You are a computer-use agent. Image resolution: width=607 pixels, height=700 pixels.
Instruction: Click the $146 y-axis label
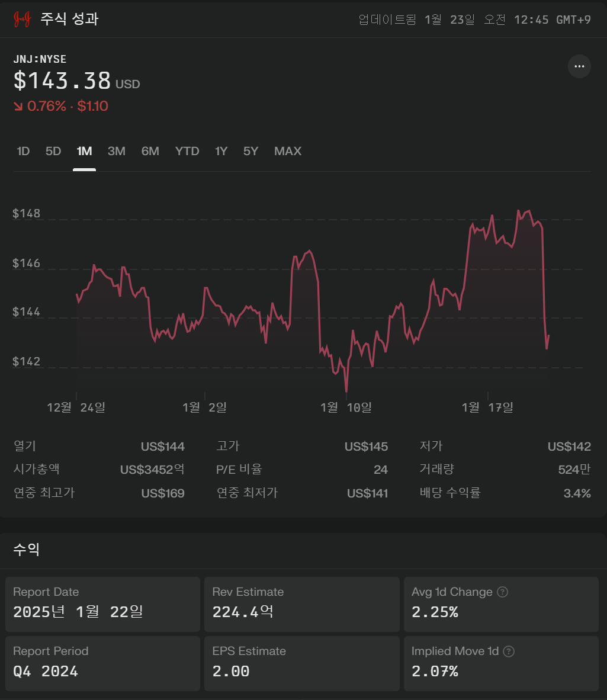26,264
